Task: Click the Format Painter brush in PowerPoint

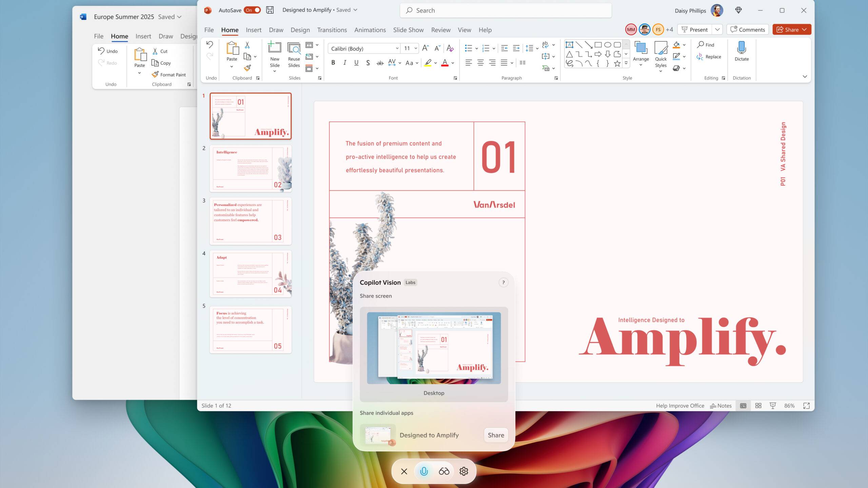Action: (x=248, y=68)
